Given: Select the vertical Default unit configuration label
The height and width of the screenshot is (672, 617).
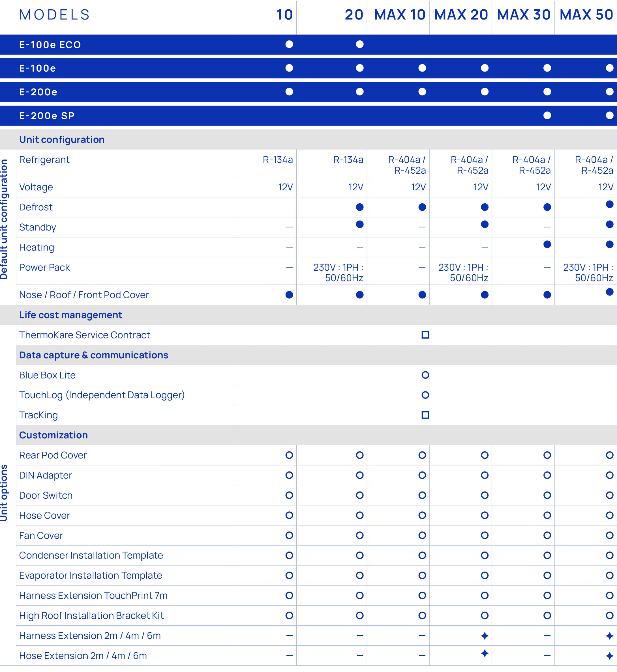Looking at the screenshot, I should tap(4, 219).
